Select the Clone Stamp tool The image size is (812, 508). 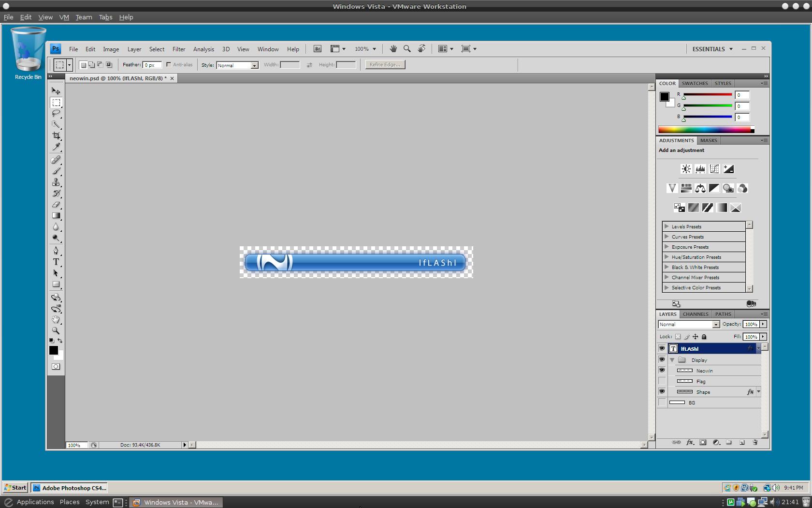click(x=56, y=182)
